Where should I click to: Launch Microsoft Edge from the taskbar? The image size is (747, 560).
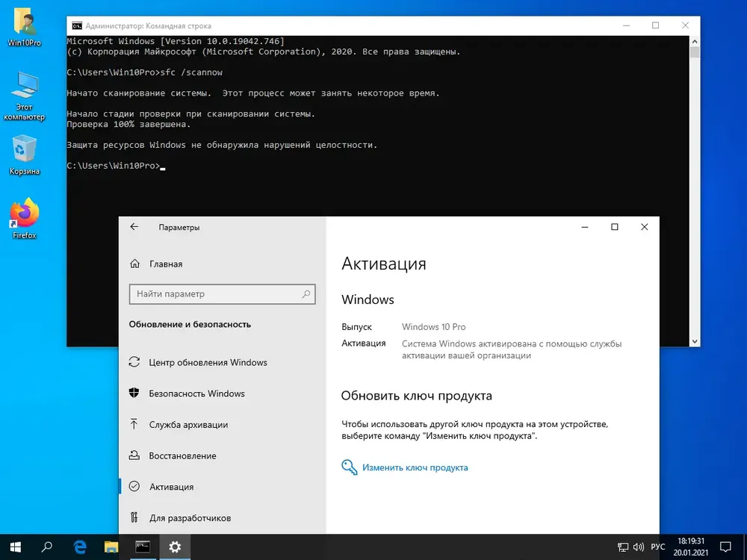point(80,547)
